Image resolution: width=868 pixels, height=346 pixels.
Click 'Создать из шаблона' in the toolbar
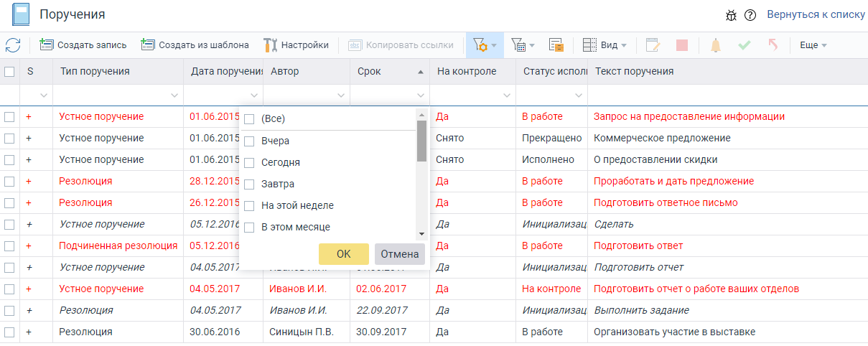195,45
